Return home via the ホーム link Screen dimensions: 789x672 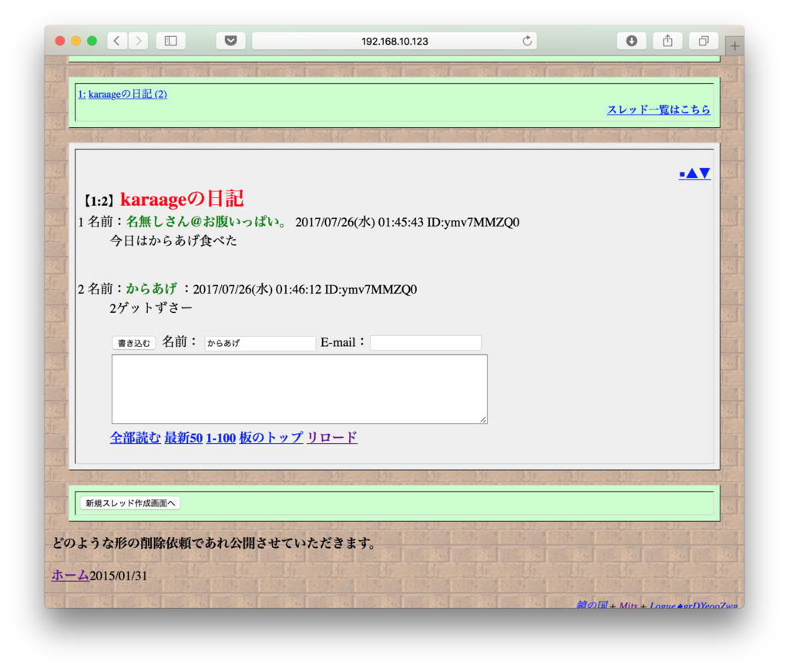point(70,575)
